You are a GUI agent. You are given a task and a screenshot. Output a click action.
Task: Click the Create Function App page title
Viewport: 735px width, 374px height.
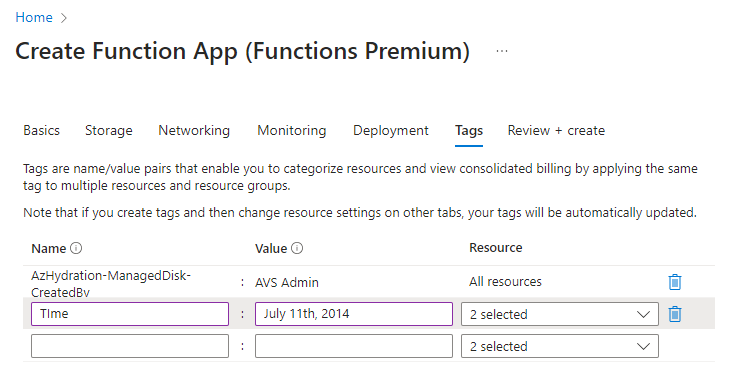242,51
